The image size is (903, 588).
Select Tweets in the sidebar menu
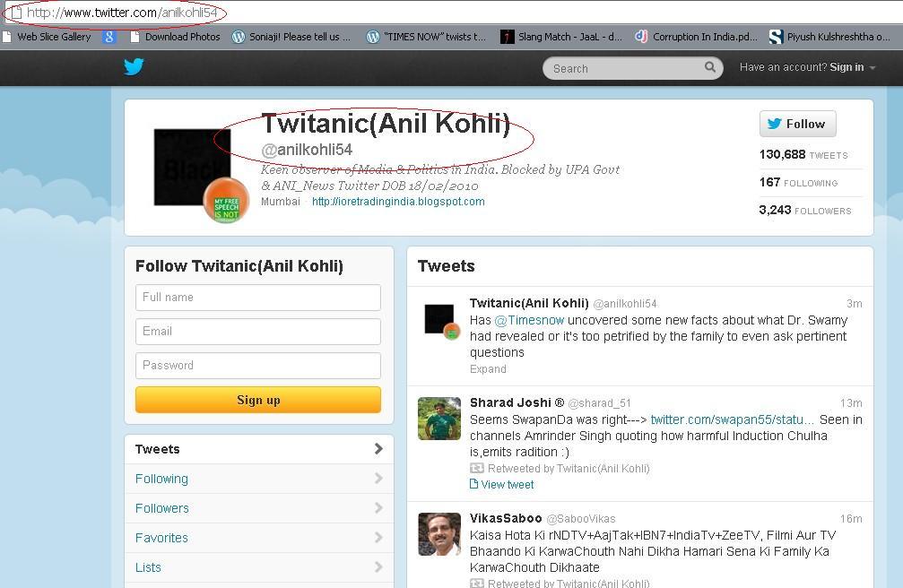(x=259, y=449)
